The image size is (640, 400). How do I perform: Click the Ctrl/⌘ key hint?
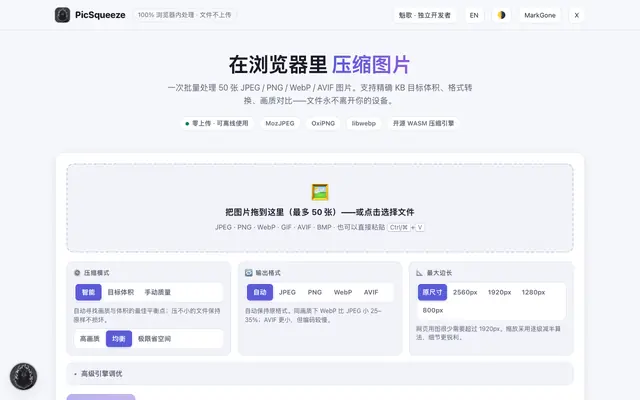pos(399,227)
